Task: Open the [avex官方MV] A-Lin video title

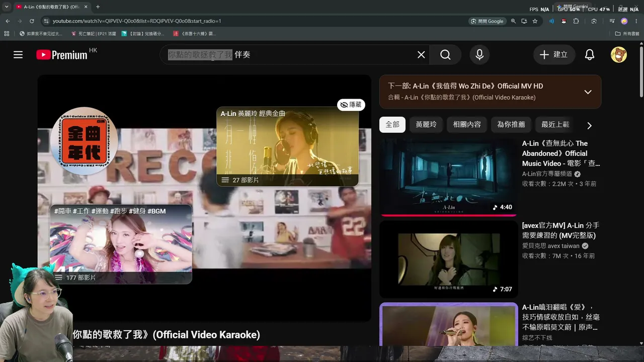Action: tap(561, 230)
